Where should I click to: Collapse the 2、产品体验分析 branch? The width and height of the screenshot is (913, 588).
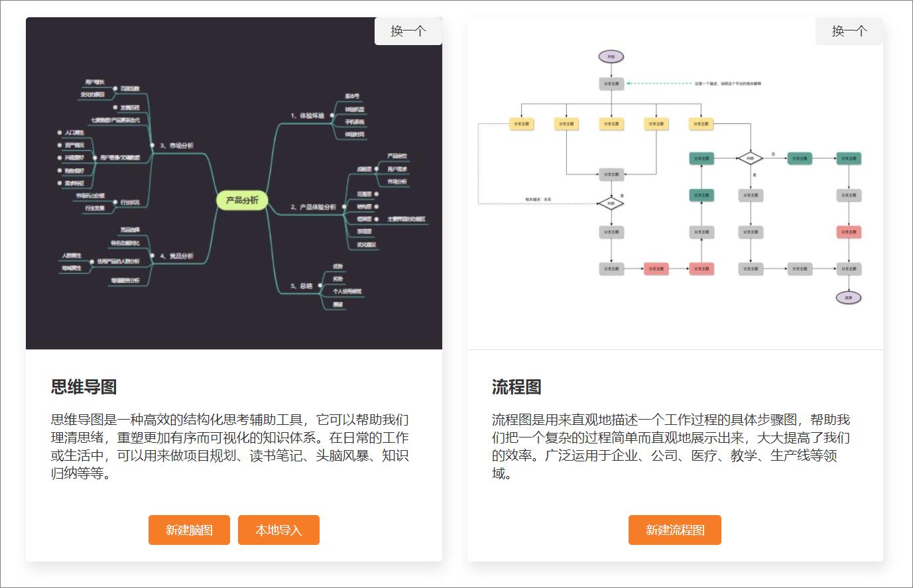point(343,206)
